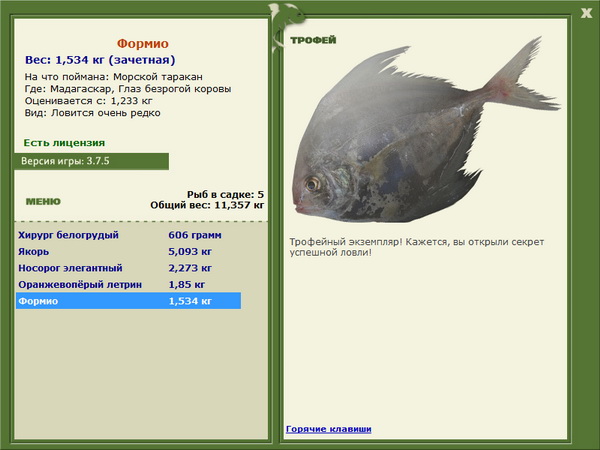Click the Есть лицензия label
Image resolution: width=600 pixels, height=450 pixels.
[64, 143]
